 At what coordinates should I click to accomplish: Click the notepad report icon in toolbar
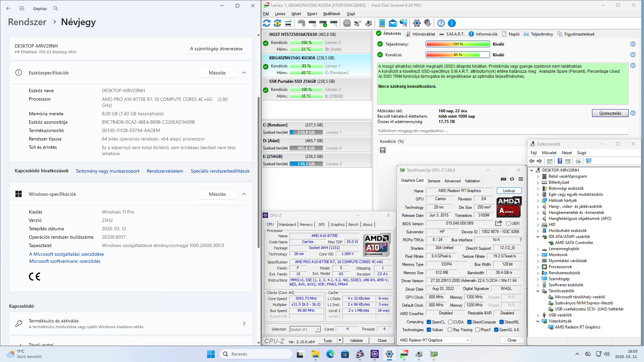pos(382,23)
